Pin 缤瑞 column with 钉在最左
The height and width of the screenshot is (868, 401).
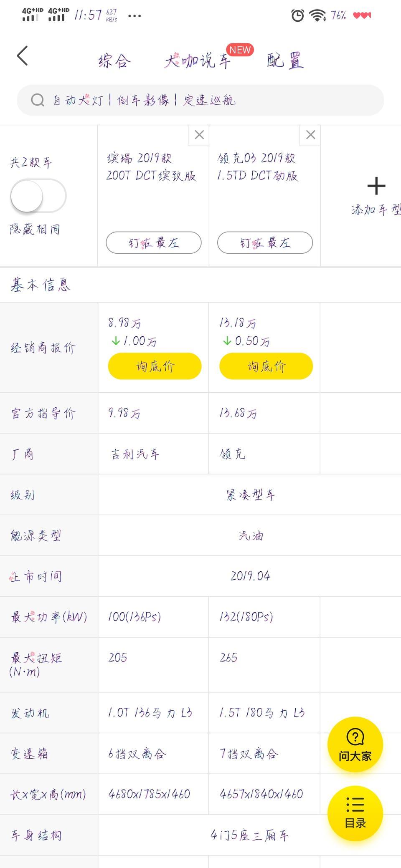pos(154,242)
